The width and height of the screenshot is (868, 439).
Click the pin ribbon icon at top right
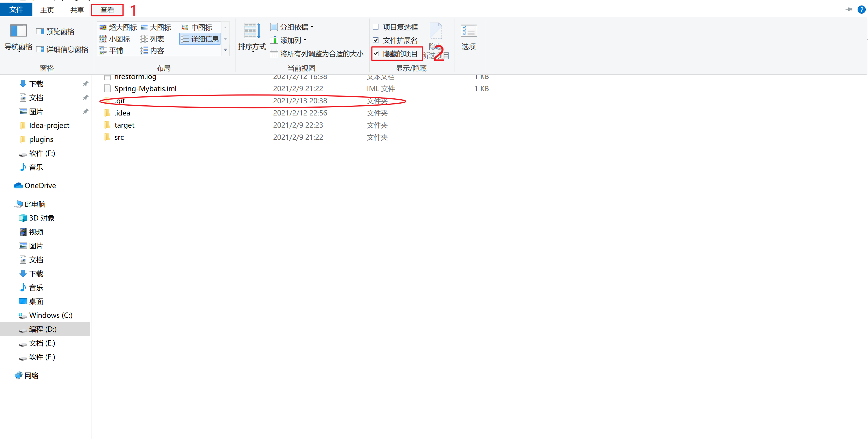(849, 10)
